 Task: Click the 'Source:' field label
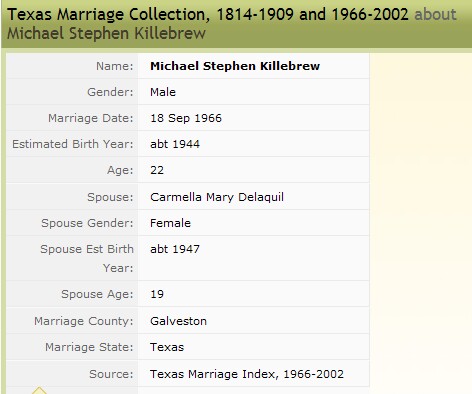pyautogui.click(x=111, y=374)
